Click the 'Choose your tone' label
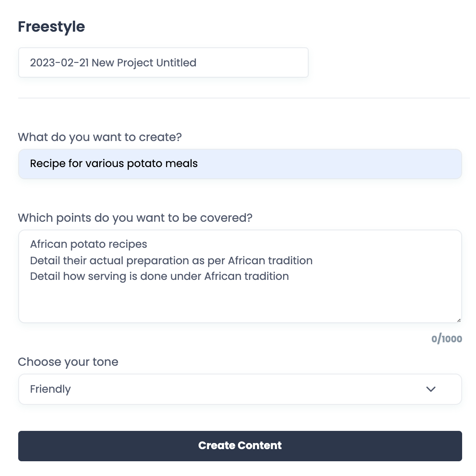The width and height of the screenshot is (476, 476). coord(68,362)
